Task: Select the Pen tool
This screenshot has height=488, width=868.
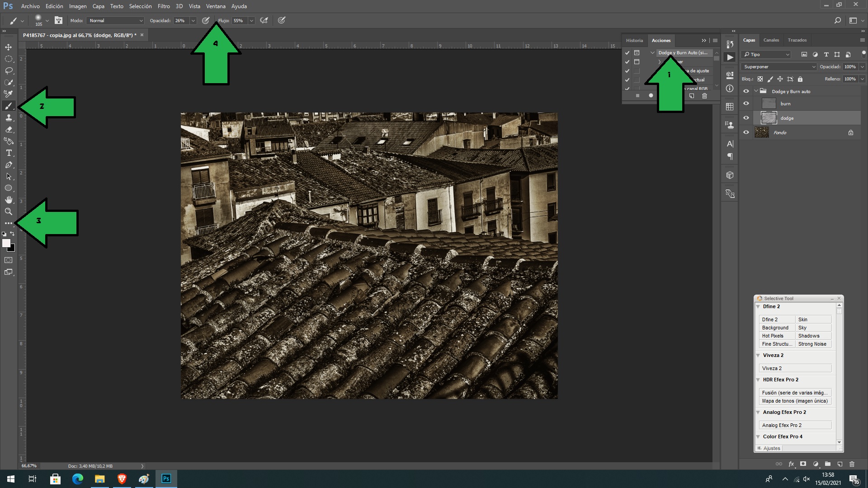Action: tap(9, 165)
